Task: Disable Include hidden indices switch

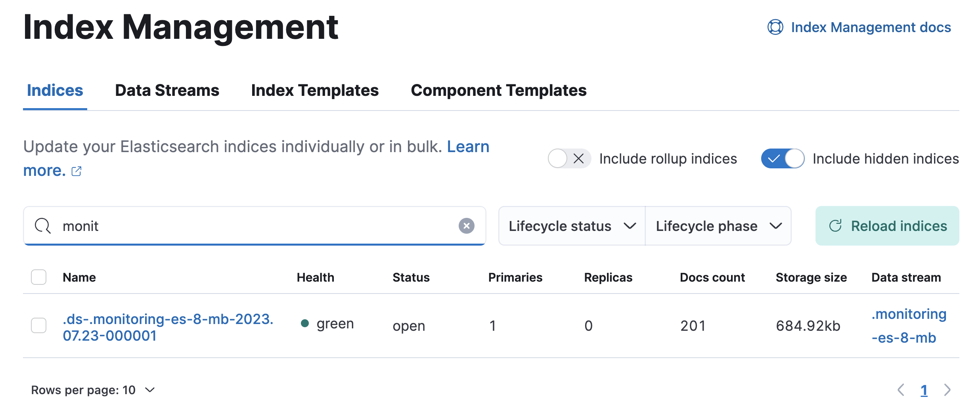Action: pos(783,158)
